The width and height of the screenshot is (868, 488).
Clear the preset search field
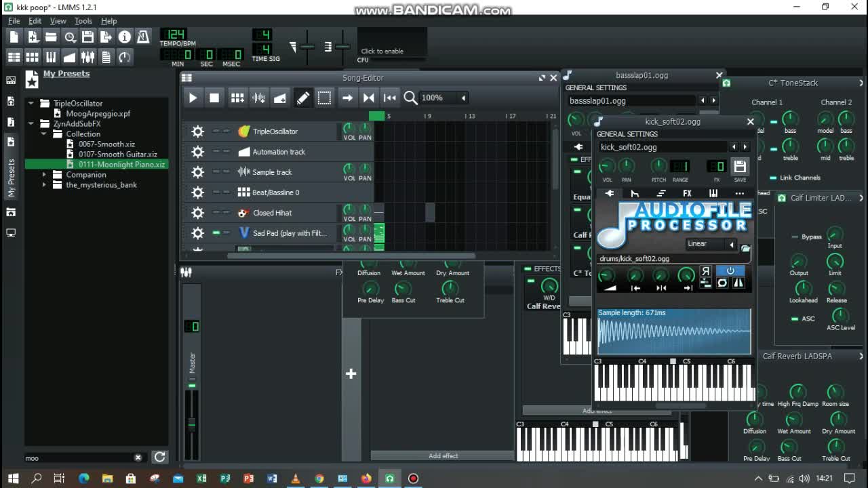click(x=138, y=457)
